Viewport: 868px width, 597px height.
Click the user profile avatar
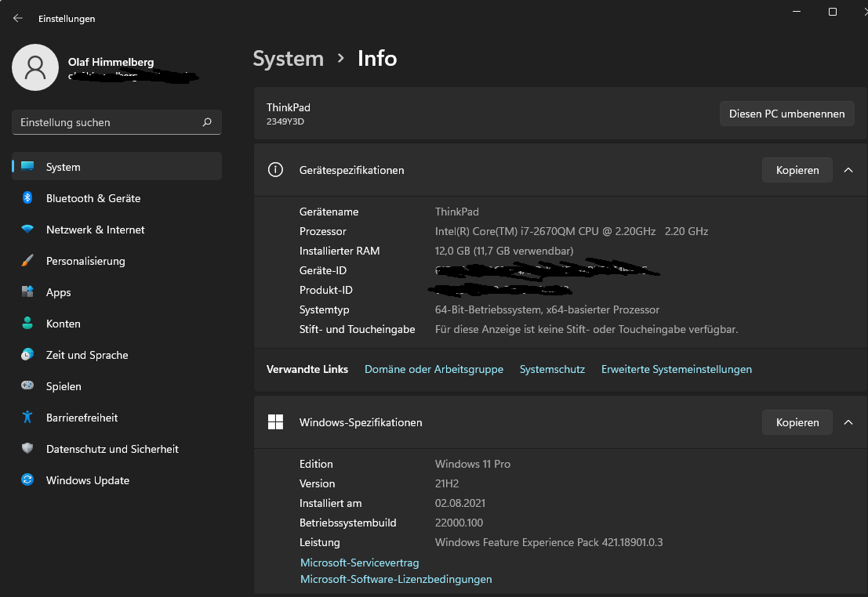(x=35, y=67)
